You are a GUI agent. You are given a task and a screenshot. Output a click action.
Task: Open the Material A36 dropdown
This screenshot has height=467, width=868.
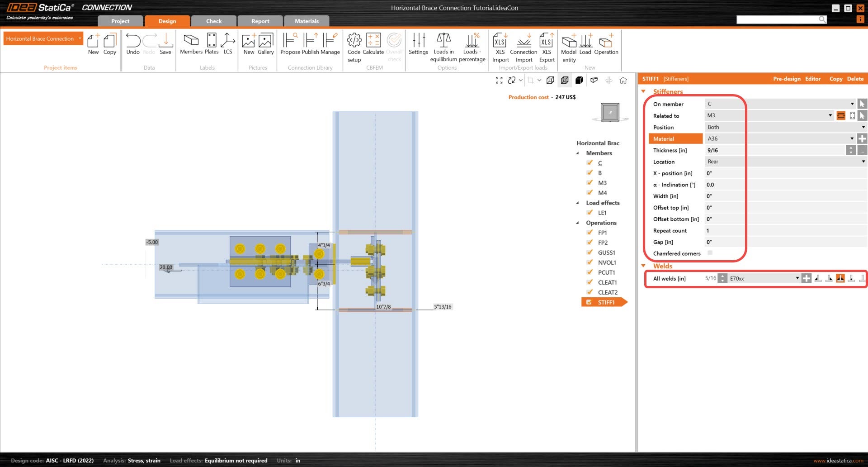pos(852,139)
